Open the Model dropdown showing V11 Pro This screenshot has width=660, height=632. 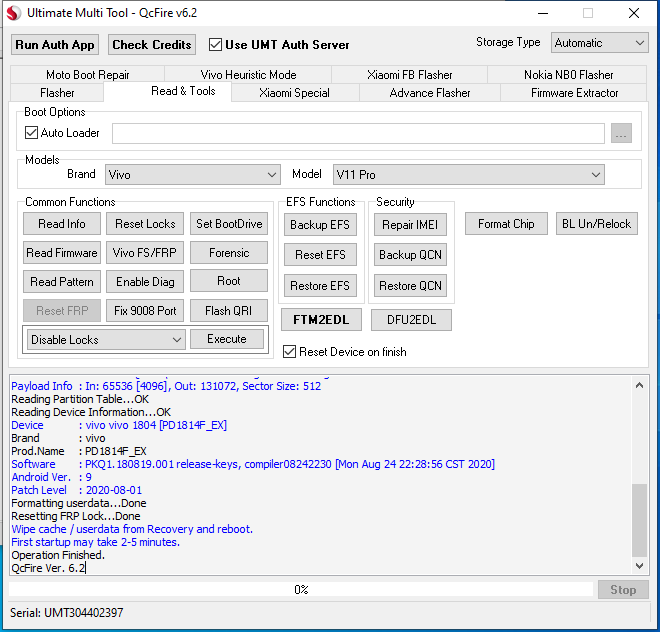tap(468, 174)
